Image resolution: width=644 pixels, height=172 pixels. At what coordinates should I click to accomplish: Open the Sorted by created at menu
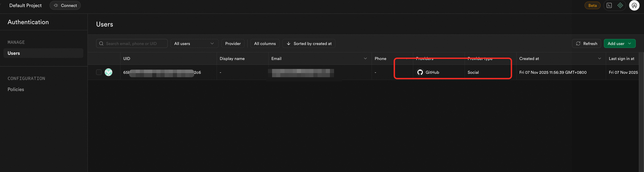click(309, 44)
